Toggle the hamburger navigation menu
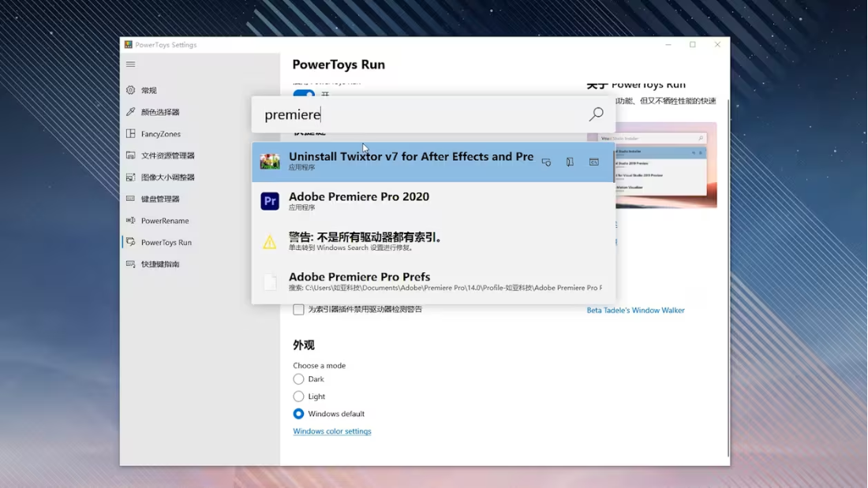This screenshot has width=868, height=488. (131, 65)
